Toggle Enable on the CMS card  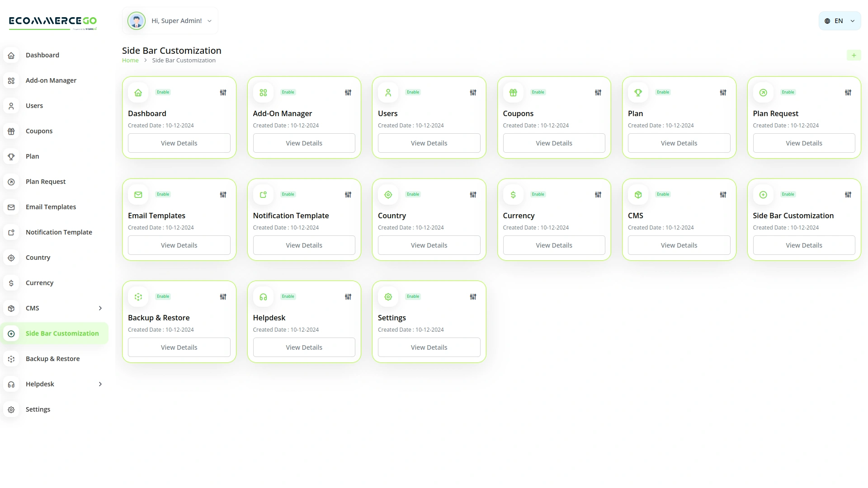point(663,194)
